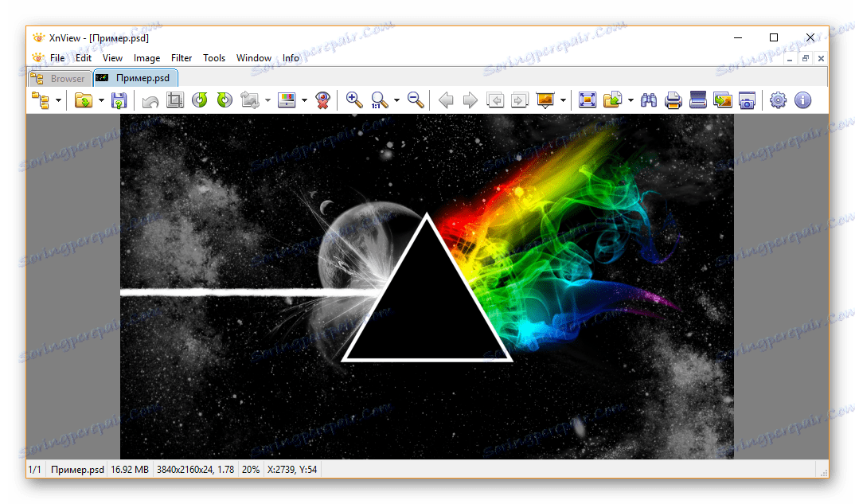Click the 3840x2160x24 dimensions status entry
Viewport: 855px width, 504px height.
195,470
